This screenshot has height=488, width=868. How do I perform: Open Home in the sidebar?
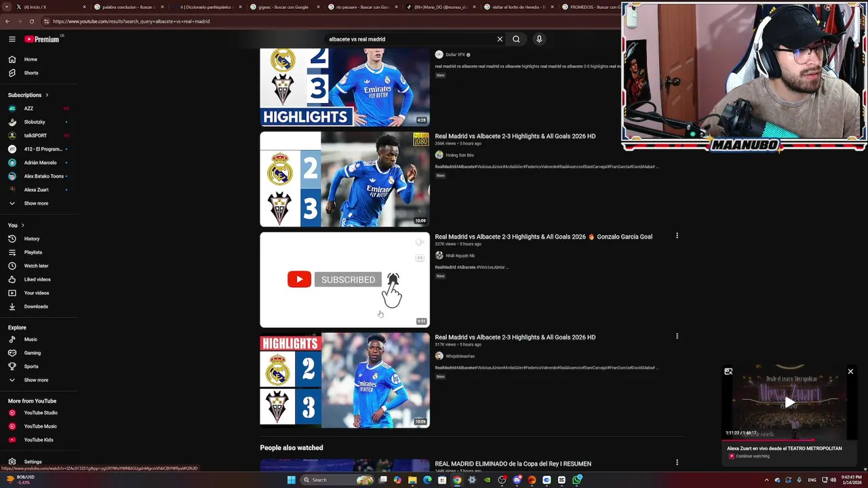[39, 59]
